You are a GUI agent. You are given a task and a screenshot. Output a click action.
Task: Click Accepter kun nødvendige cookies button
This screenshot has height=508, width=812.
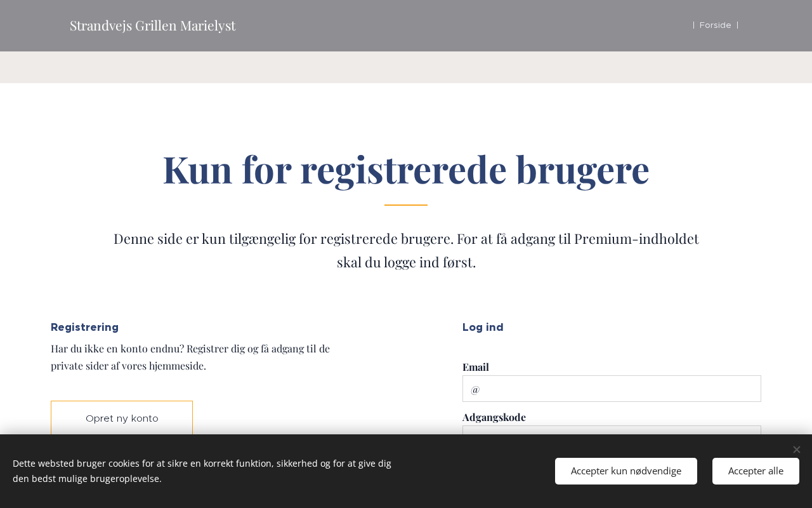[x=625, y=471]
